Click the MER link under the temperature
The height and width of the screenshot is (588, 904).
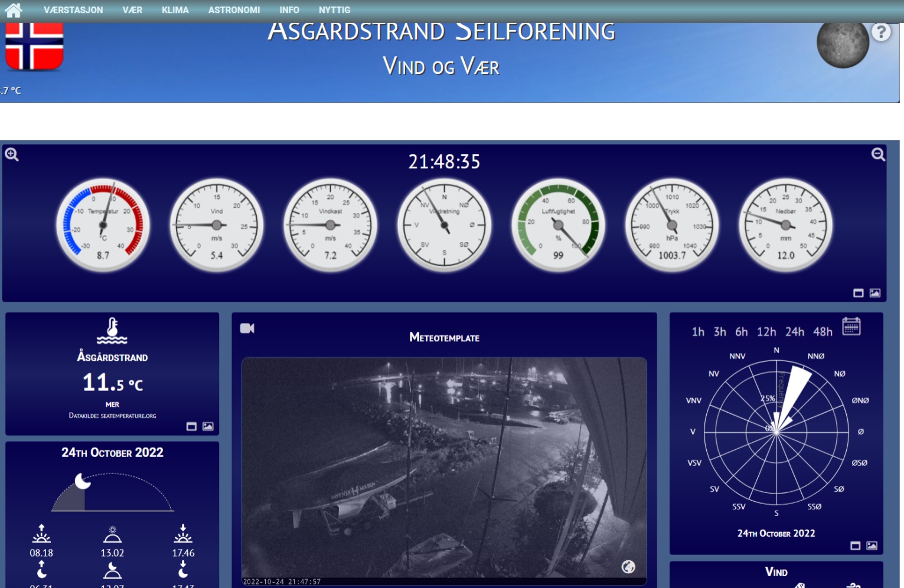click(x=112, y=404)
